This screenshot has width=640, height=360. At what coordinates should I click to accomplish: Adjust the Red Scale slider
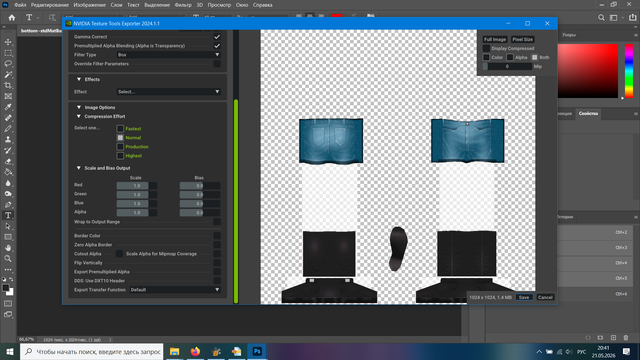[x=137, y=186]
